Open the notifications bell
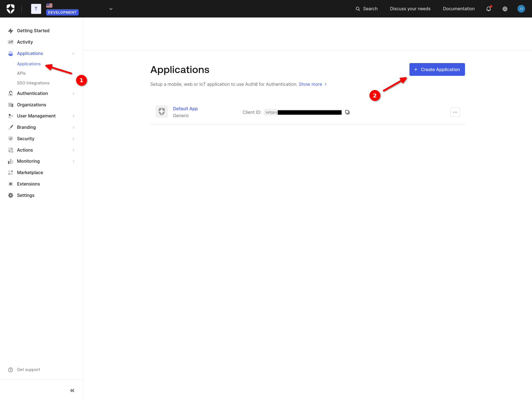 488,9
